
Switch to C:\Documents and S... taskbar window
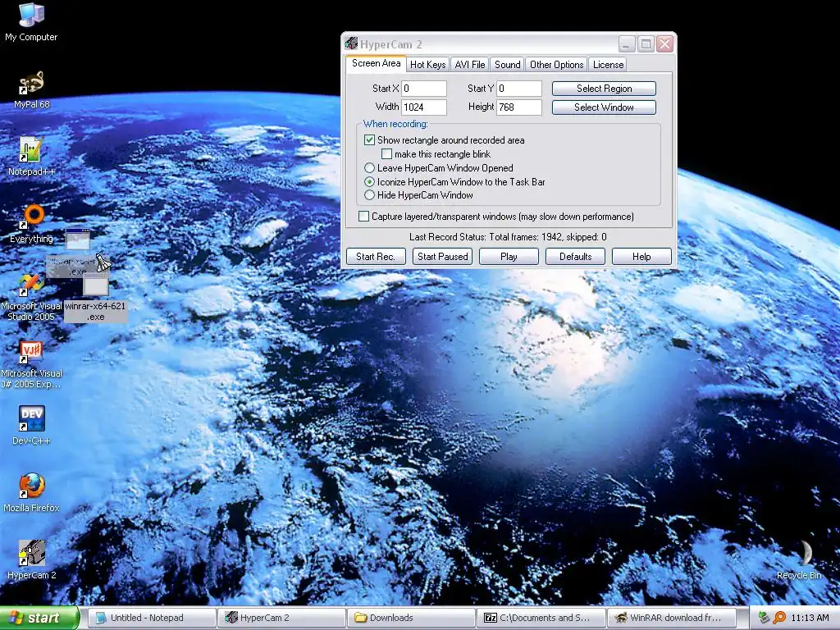click(541, 618)
